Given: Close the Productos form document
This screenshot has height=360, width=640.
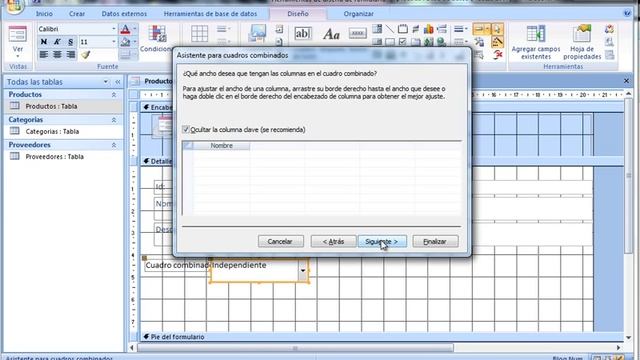Looking at the screenshot, I should (626, 81).
